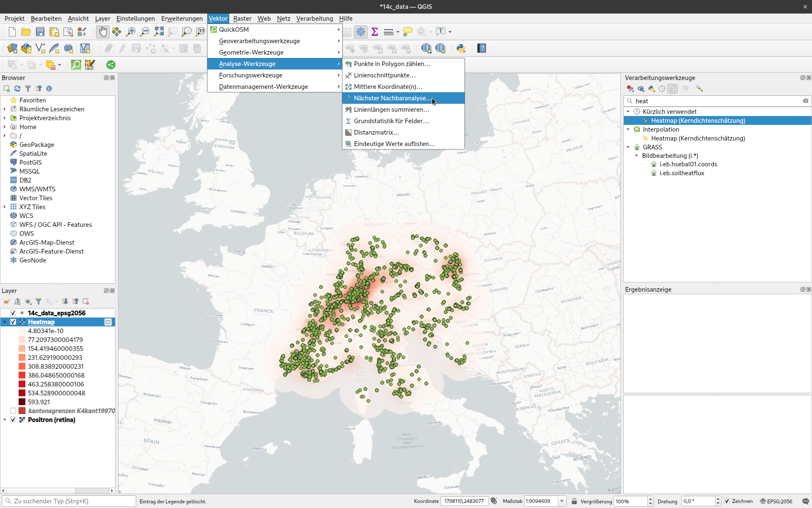Image resolution: width=812 pixels, height=508 pixels.
Task: Select the Pan Map hand tool
Action: (x=103, y=32)
